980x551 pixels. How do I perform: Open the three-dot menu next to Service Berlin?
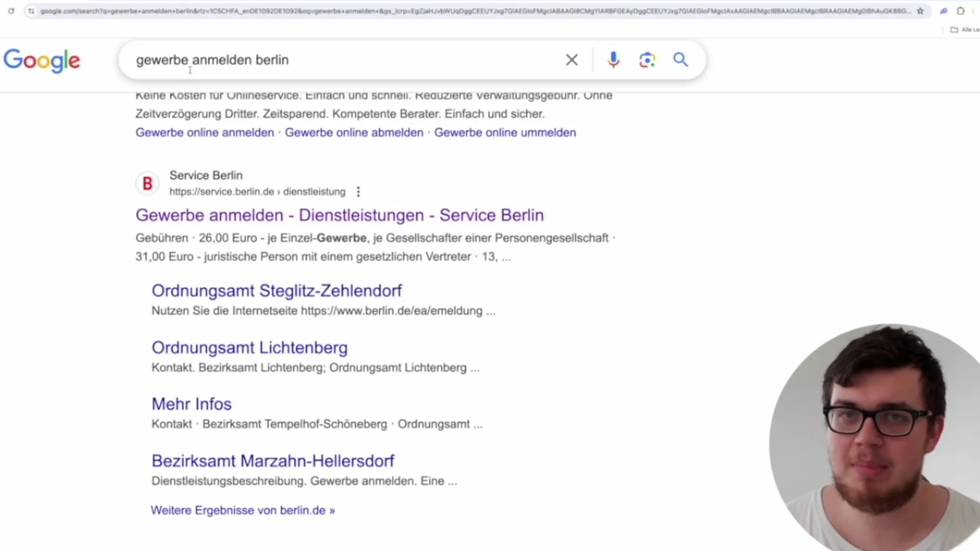click(358, 192)
